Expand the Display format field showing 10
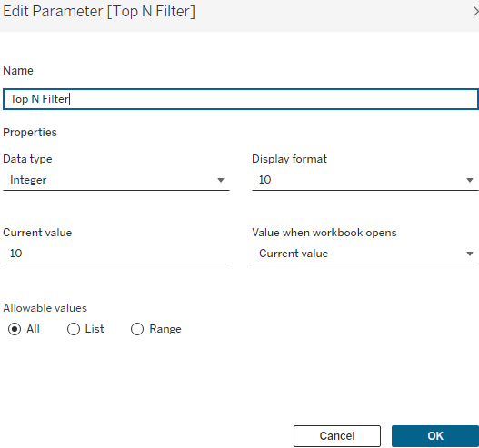Screen dimensions: 479x448 (x=365, y=180)
